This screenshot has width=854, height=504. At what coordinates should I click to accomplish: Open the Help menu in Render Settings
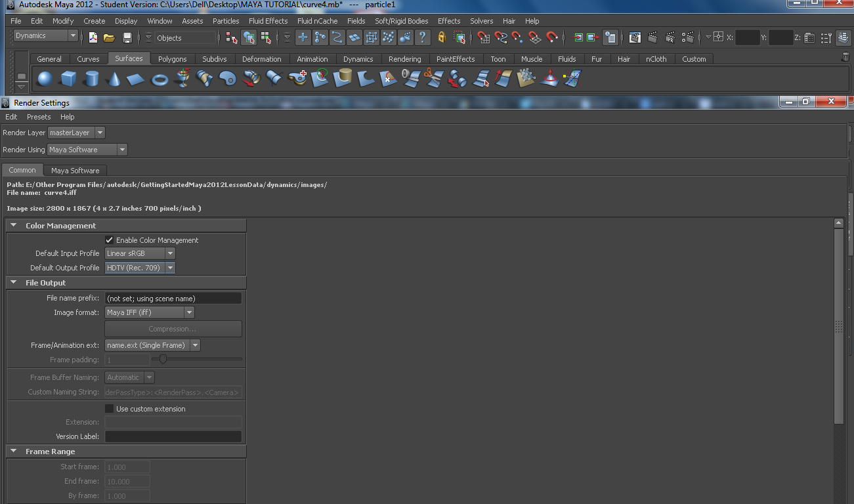tap(68, 117)
